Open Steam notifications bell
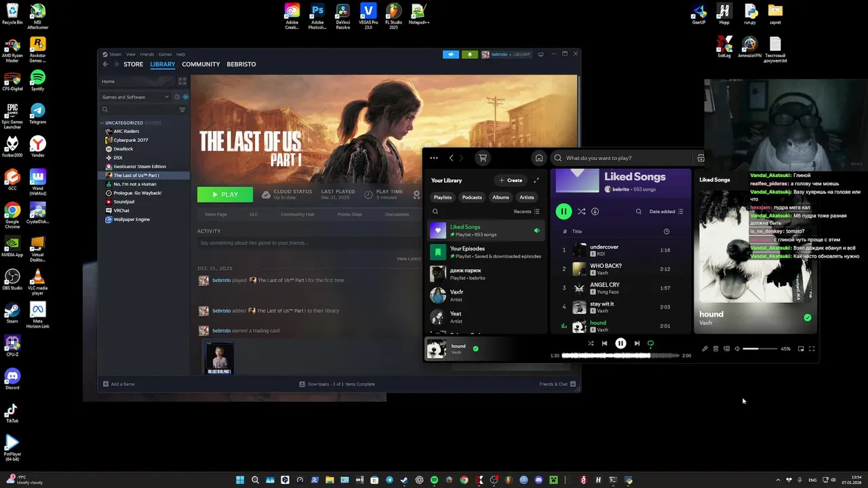868x488 pixels. 469,54
